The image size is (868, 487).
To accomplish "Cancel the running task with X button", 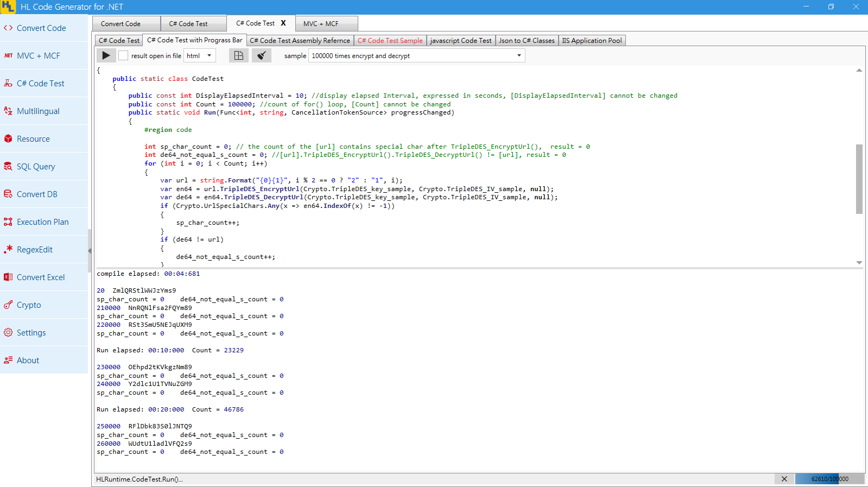I will pos(784,479).
